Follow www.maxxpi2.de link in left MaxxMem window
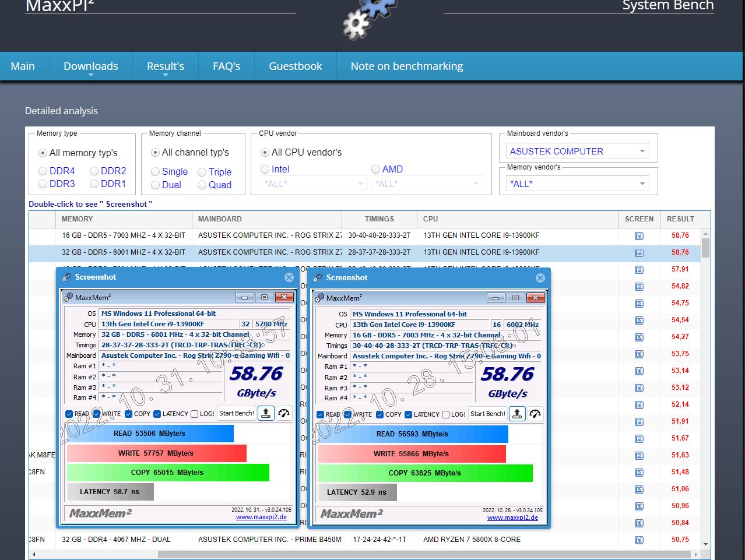Screen dimensions: 745x560 click(261, 517)
